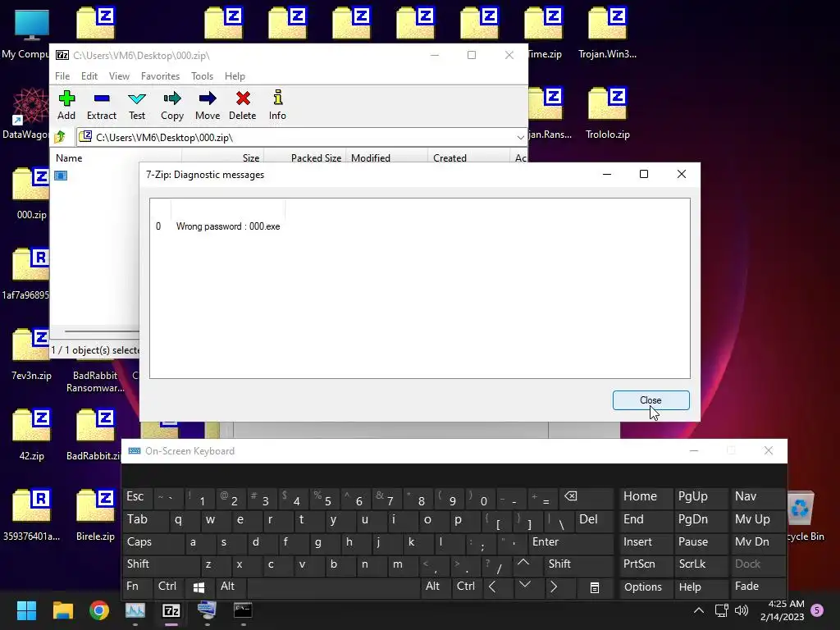Switch to 7-Zip taskbar icon

click(x=171, y=610)
